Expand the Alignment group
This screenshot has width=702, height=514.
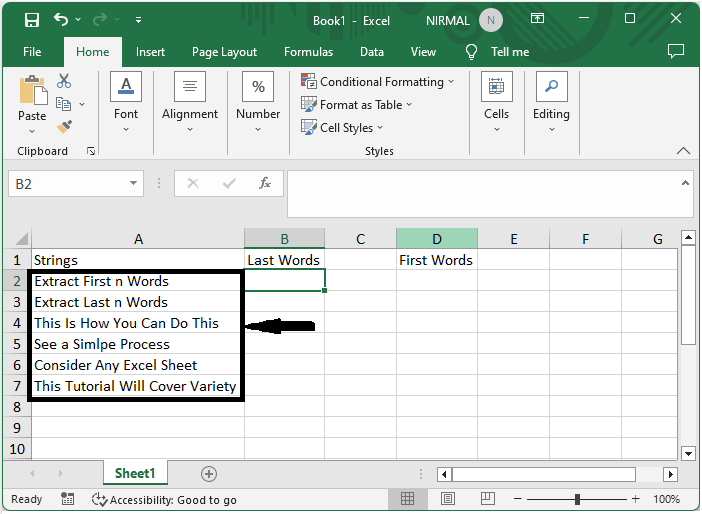[190, 102]
